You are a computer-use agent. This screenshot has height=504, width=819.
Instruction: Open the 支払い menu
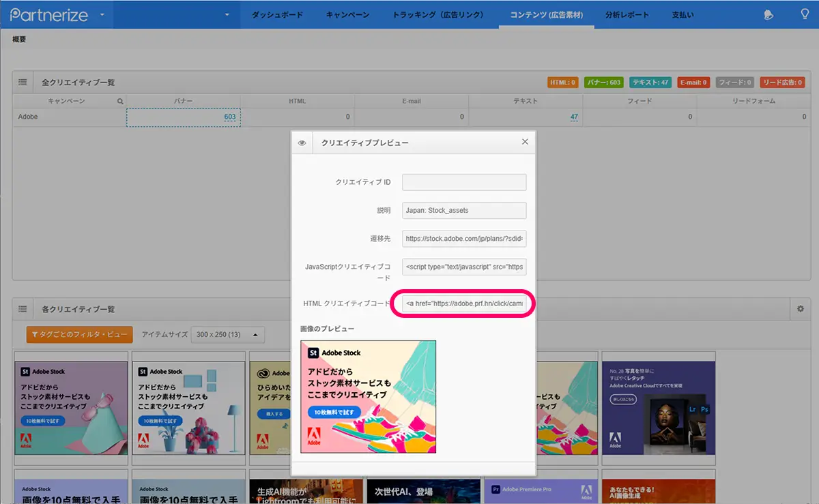pos(682,14)
